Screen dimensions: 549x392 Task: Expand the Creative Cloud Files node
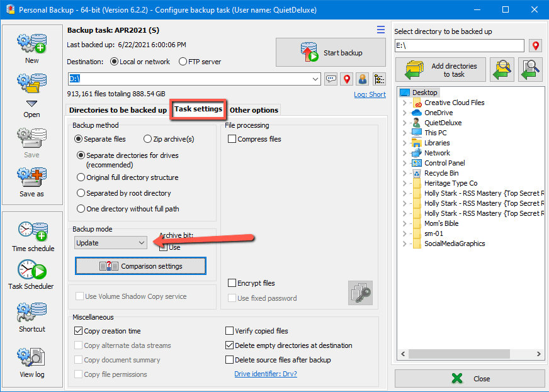[404, 103]
